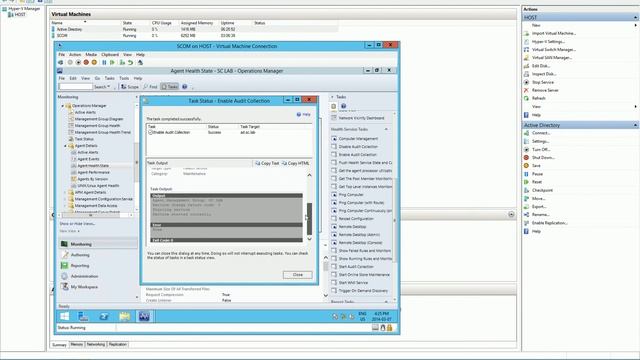
Task: Click Ping Computer task in Tasks pane
Action: click(351, 195)
